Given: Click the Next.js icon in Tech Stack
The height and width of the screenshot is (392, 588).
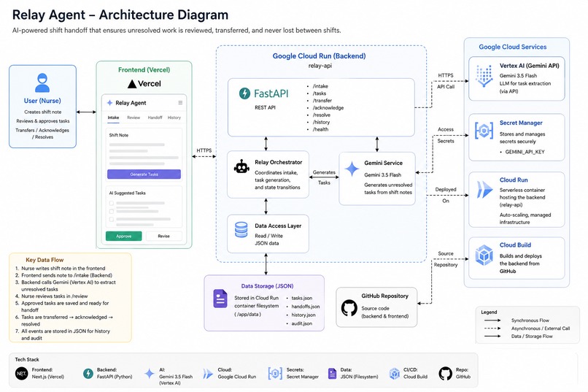Looking at the screenshot, I should 22,373.
